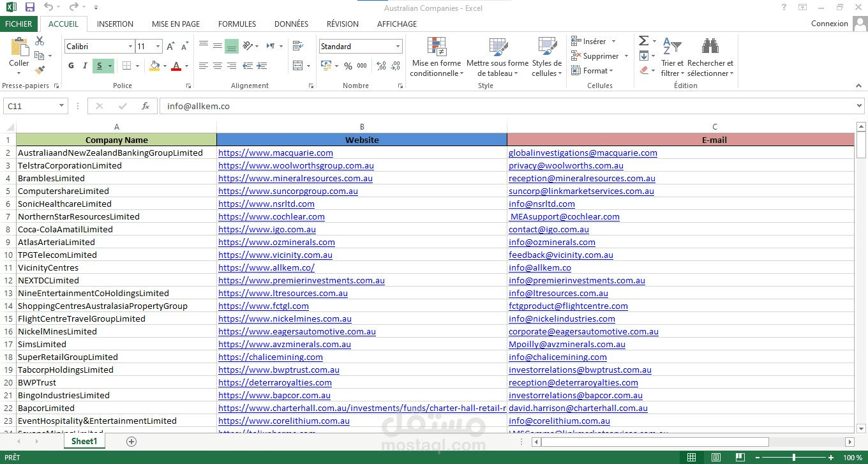The image size is (868, 464).
Task: Switch to the DONNÉES tab
Action: 291,24
